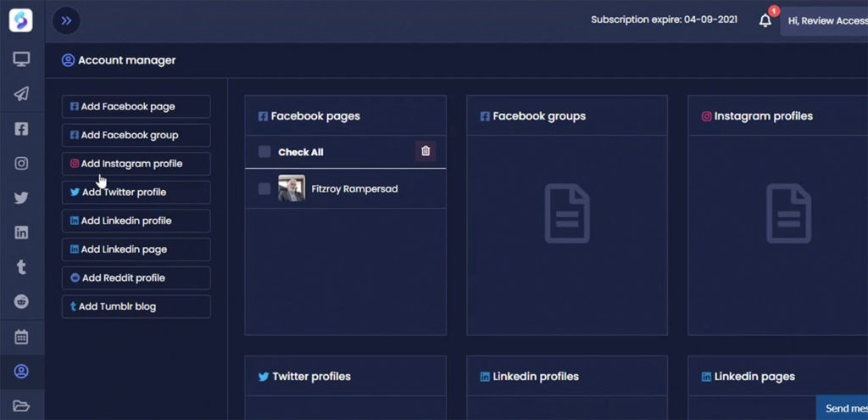This screenshot has height=420, width=868.
Task: Click the app logo in sidebar
Action: pos(21,21)
